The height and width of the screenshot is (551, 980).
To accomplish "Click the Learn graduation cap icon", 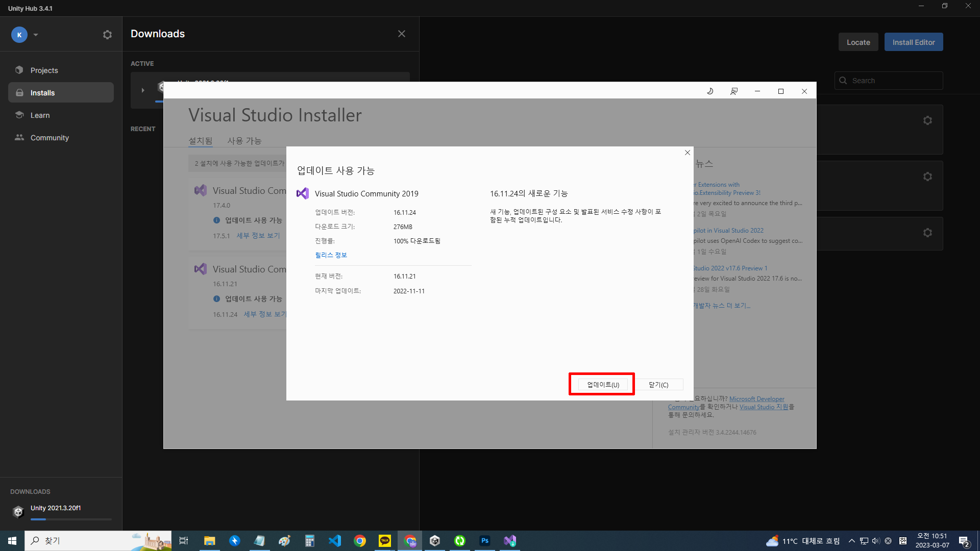I will coord(19,115).
